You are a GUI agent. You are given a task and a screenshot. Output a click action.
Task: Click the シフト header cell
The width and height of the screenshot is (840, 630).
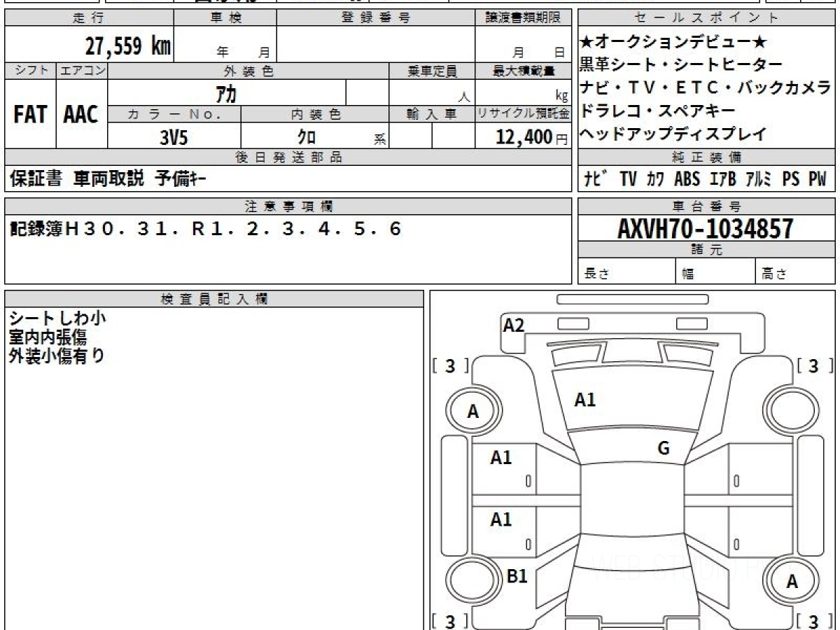(31, 71)
